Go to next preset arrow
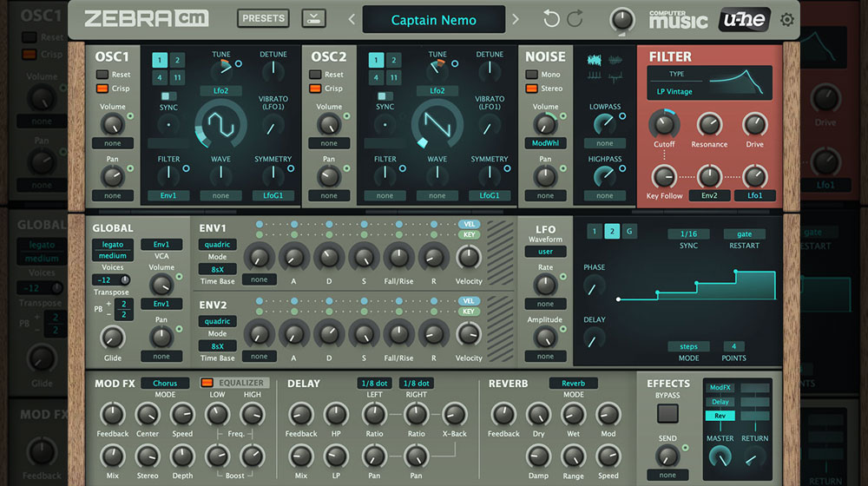The image size is (868, 486). pyautogui.click(x=516, y=19)
